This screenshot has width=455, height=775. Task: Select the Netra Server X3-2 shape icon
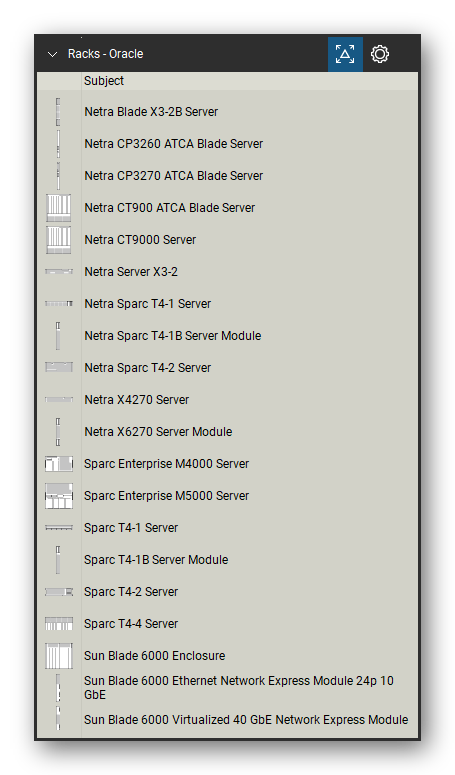59,272
